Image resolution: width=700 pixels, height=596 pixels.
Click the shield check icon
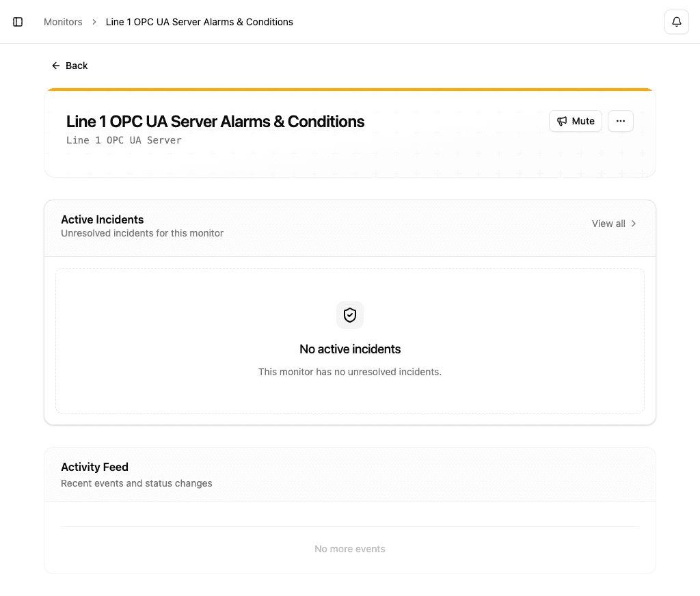(350, 315)
